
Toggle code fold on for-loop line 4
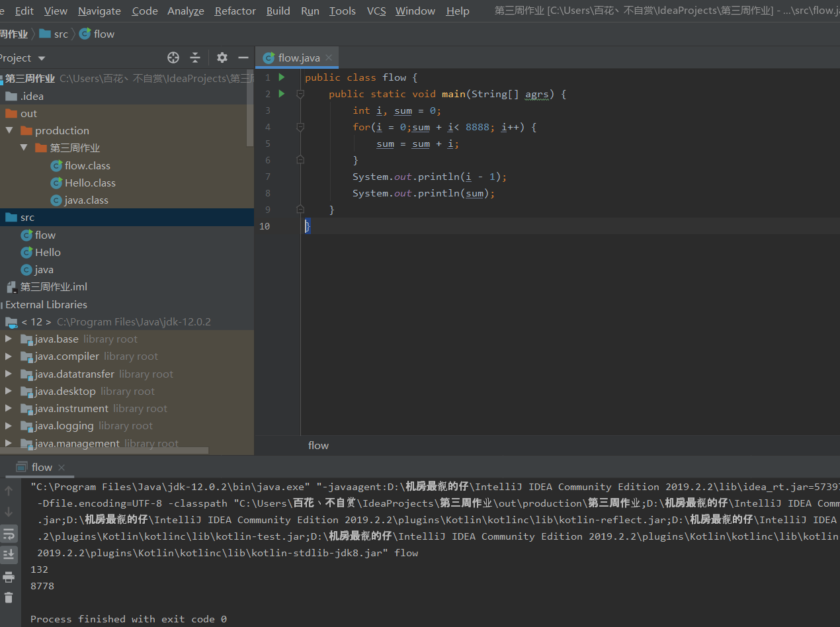pos(300,127)
